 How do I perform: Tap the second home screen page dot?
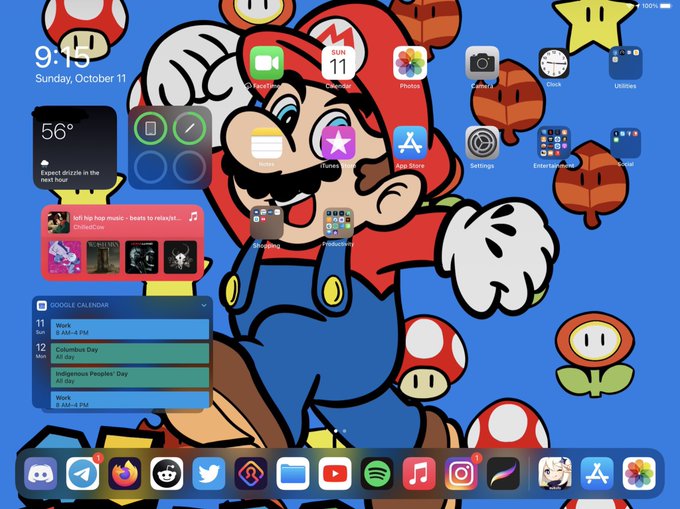click(344, 431)
